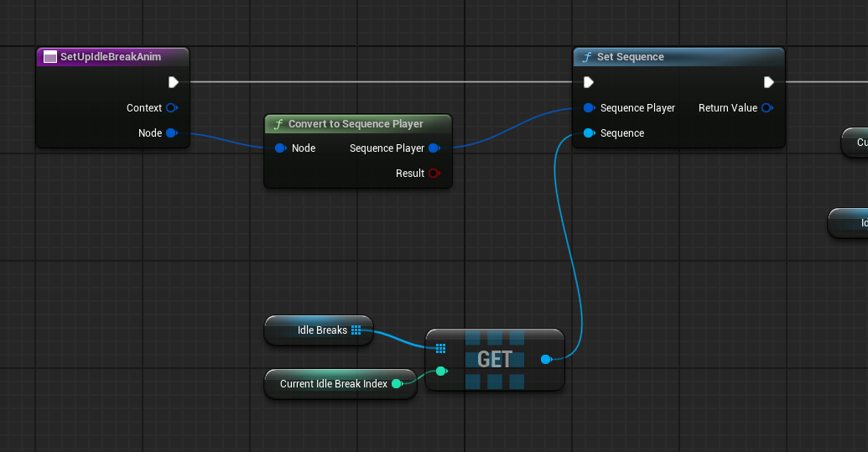
Task: Click Set Sequence execution output pin
Action: click(768, 82)
